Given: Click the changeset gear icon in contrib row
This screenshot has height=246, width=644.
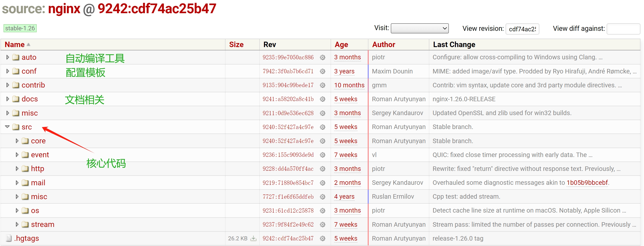Looking at the screenshot, I should pyautogui.click(x=323, y=85).
